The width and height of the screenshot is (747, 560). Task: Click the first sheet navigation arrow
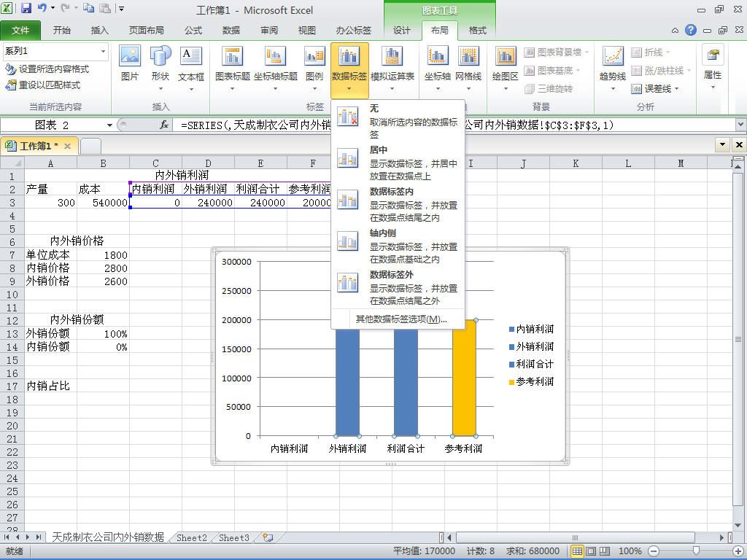(7, 537)
